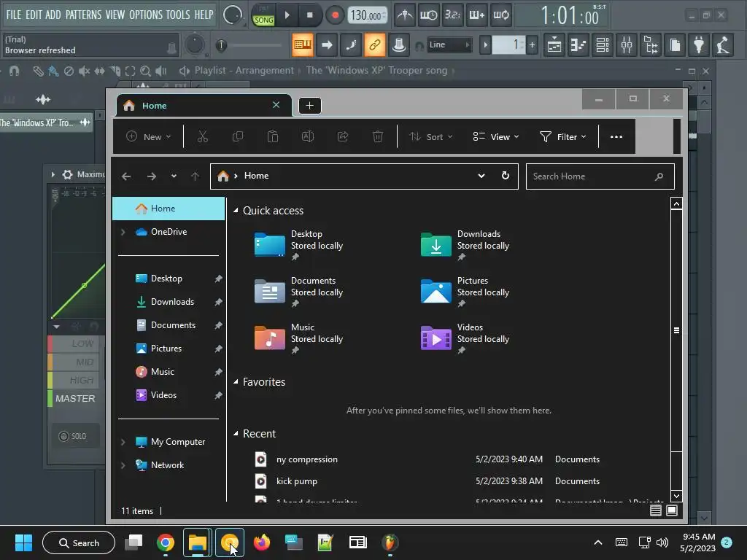The width and height of the screenshot is (747, 560).
Task: Click the song position slider
Action: tap(248, 46)
